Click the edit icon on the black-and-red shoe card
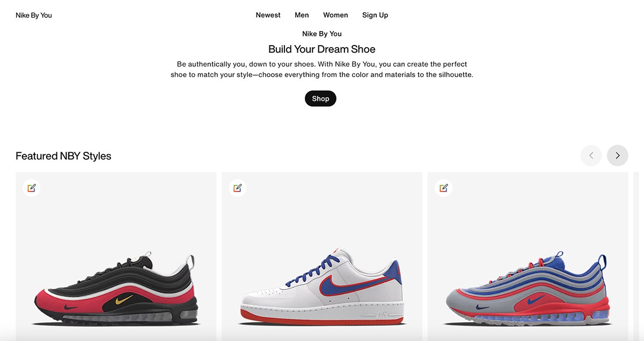 click(x=32, y=188)
